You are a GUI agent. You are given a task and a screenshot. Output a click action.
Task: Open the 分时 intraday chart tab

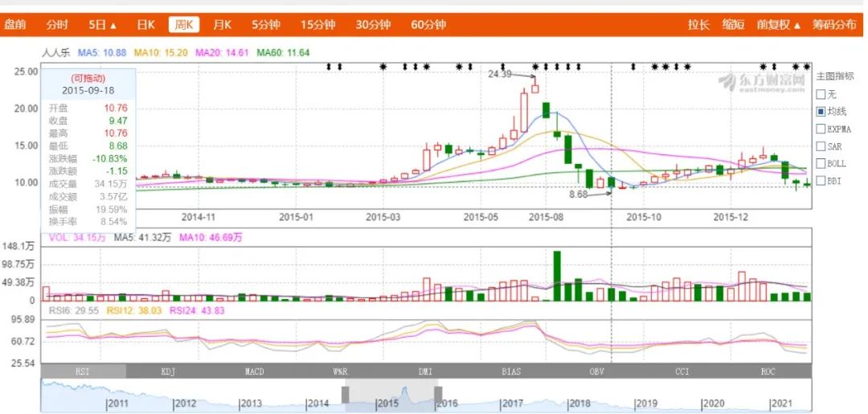coord(57,25)
